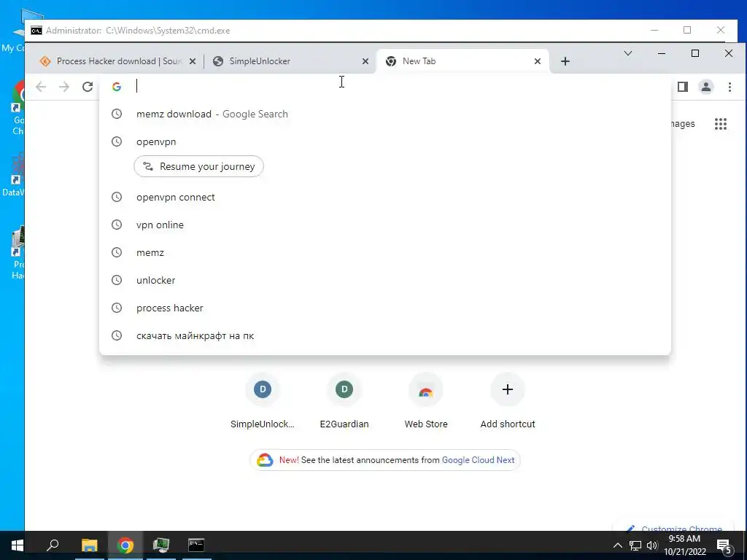Open File Explorer from taskbar
Viewport: 747px width, 560px height.
click(89, 545)
